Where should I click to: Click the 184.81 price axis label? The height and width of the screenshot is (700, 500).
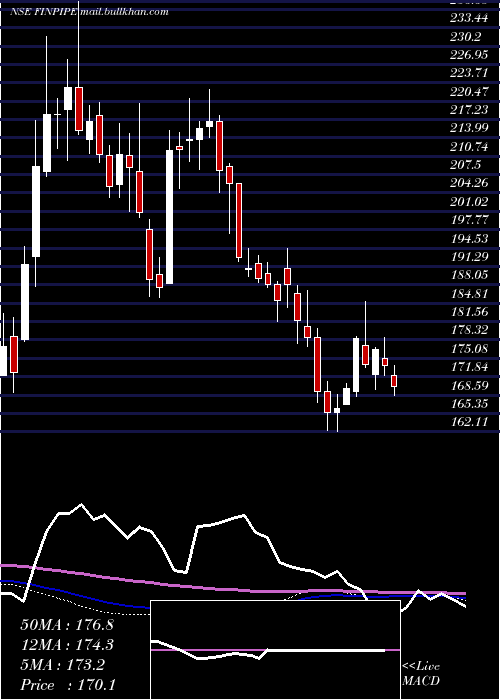(468, 294)
